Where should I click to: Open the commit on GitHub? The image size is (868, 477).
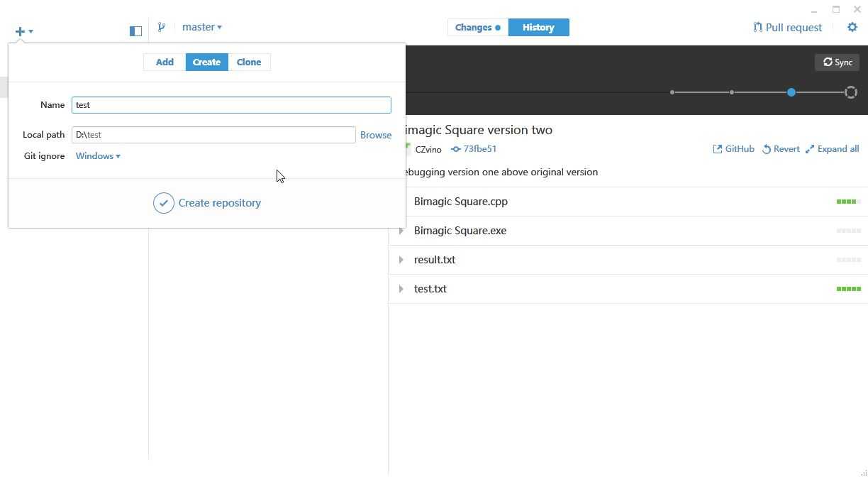pyautogui.click(x=733, y=149)
